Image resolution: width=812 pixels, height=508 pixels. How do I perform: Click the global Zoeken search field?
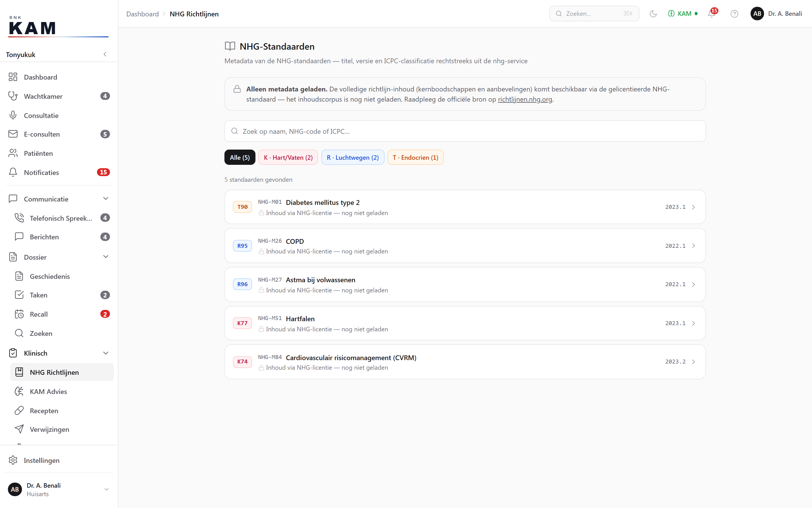pyautogui.click(x=594, y=14)
